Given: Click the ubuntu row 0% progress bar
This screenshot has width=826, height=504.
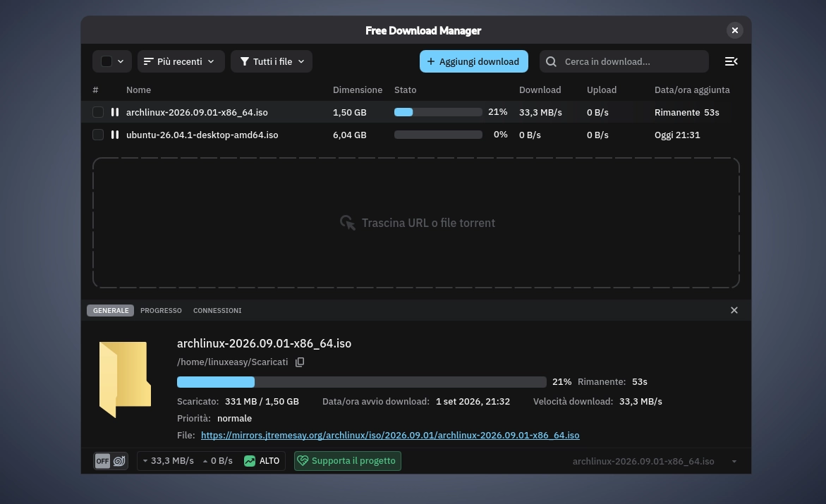Looking at the screenshot, I should click(438, 135).
